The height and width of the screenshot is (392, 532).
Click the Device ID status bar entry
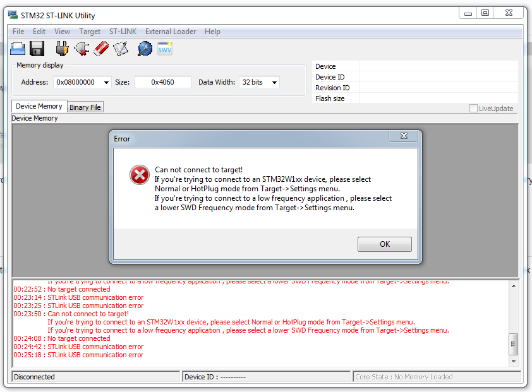click(x=267, y=377)
